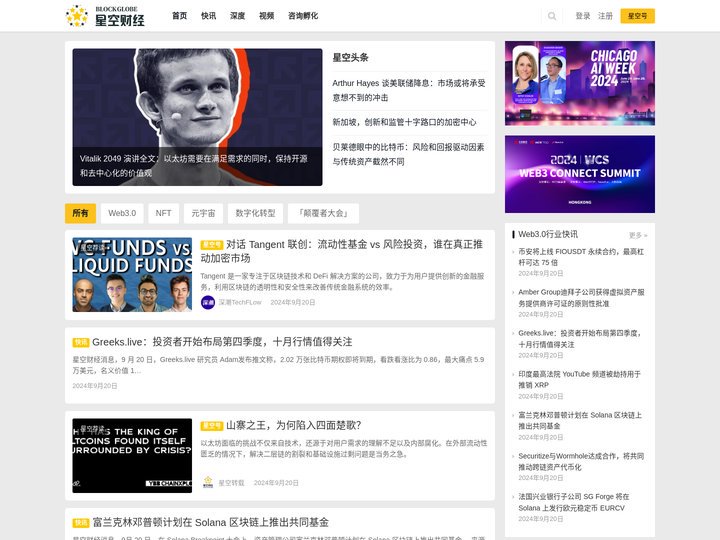Image resolution: width=720 pixels, height=540 pixels.
Task: Open 首页 in the top navigation
Action: [180, 16]
